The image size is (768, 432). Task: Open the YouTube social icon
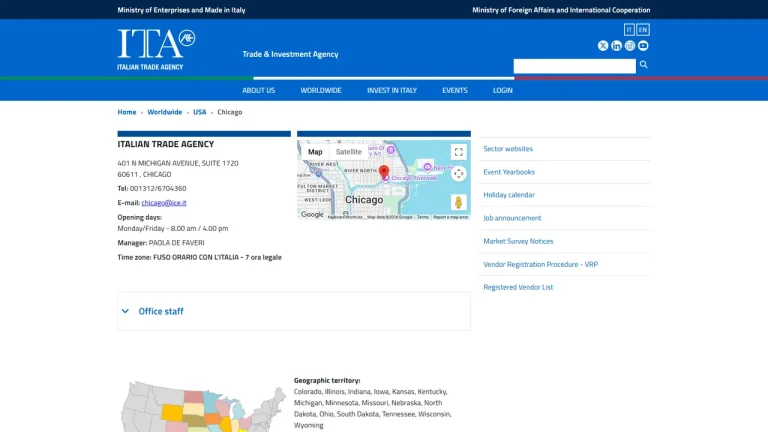pos(643,46)
